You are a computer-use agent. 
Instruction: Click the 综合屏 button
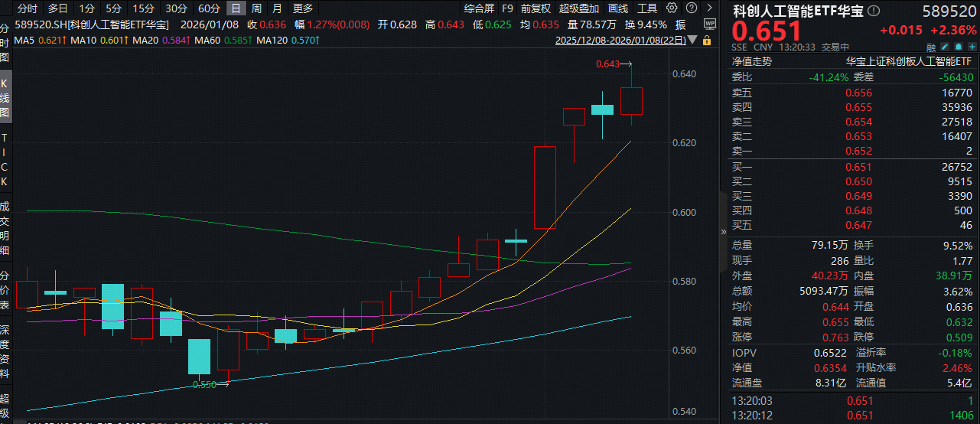479,8
